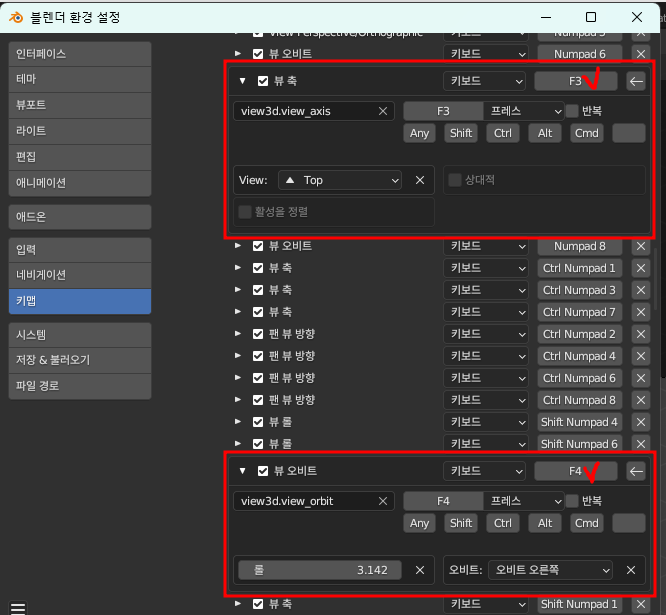Open the View: Top dropdown
The width and height of the screenshot is (666, 615).
click(x=340, y=180)
